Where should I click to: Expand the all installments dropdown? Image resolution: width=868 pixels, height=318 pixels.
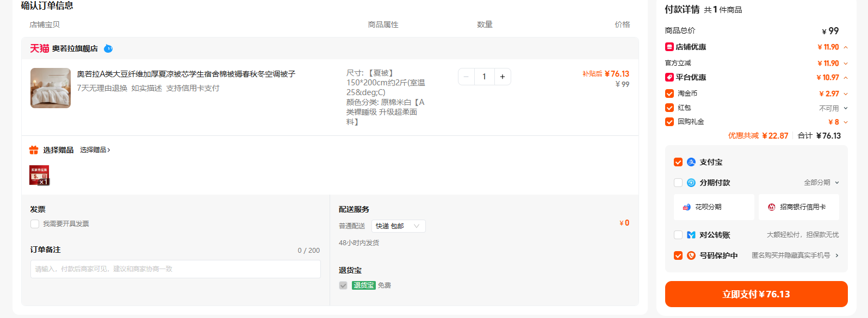pos(822,183)
